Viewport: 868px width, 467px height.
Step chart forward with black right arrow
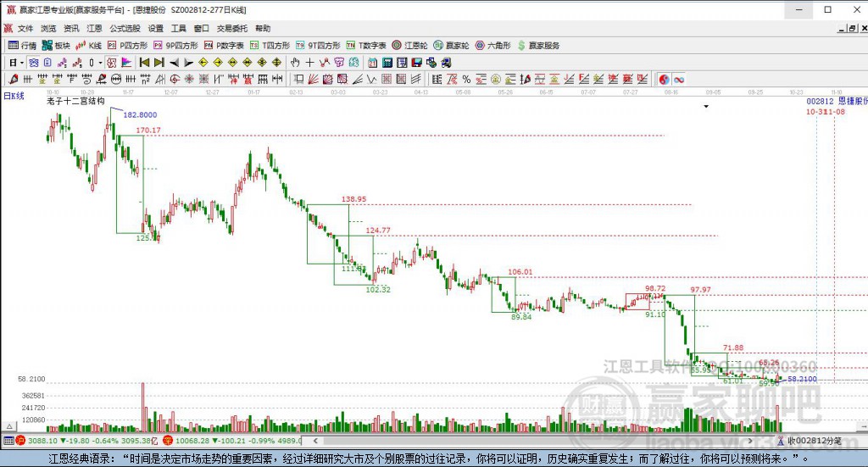pos(189,63)
